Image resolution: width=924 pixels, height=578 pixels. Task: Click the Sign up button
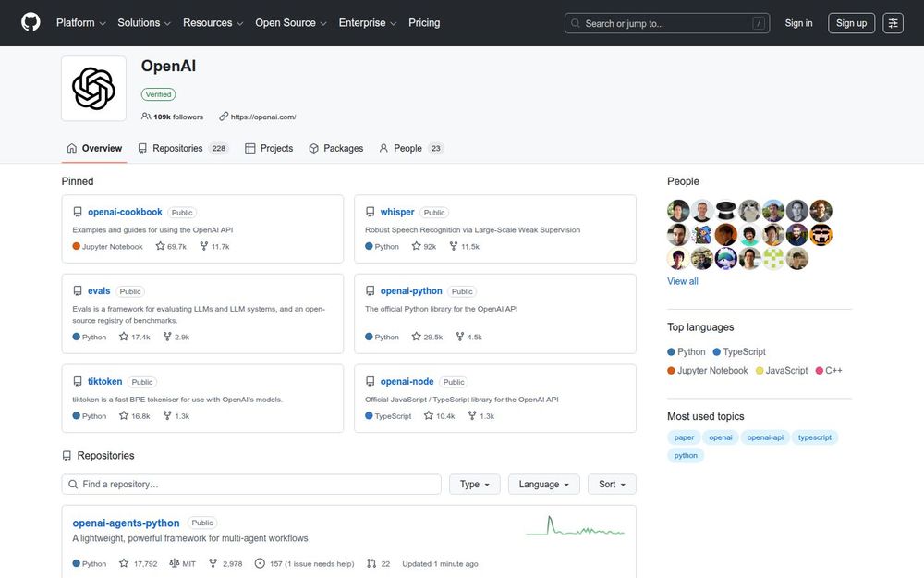coord(851,23)
